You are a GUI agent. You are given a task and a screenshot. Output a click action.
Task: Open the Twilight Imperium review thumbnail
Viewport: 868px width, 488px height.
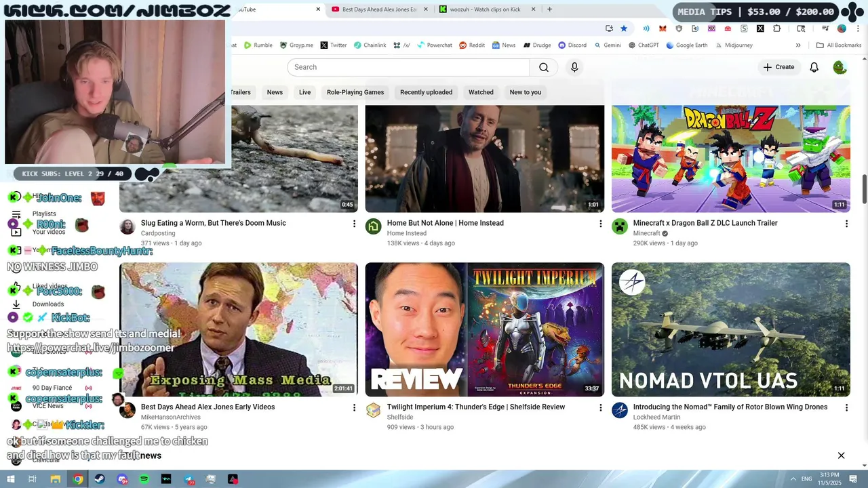pyautogui.click(x=485, y=330)
